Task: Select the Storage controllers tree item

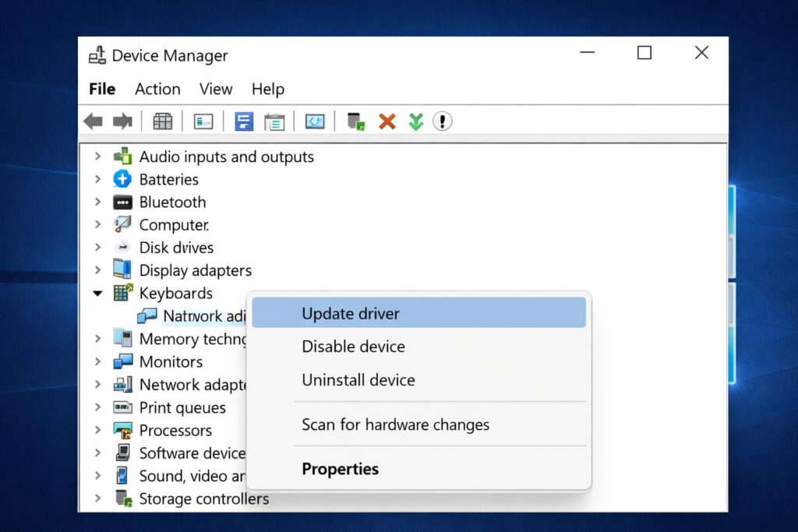Action: coord(203,499)
